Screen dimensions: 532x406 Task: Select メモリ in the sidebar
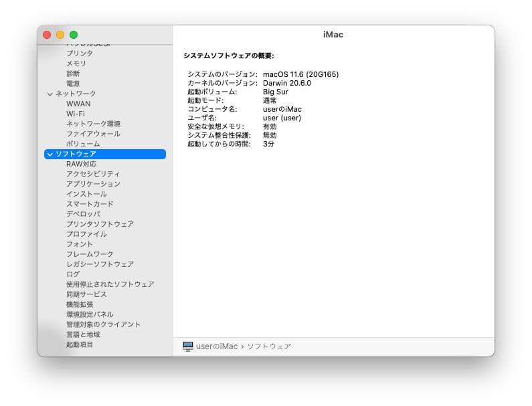pyautogui.click(x=76, y=64)
